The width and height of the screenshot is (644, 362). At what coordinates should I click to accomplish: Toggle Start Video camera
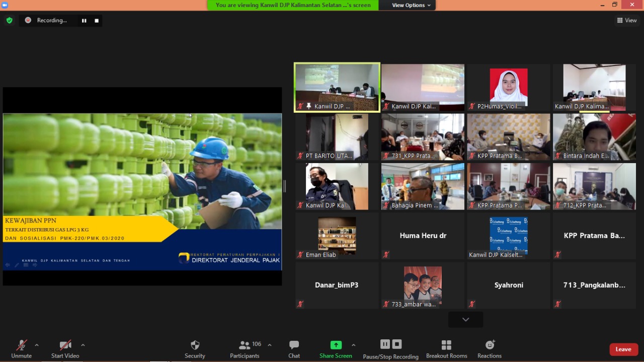tap(65, 345)
